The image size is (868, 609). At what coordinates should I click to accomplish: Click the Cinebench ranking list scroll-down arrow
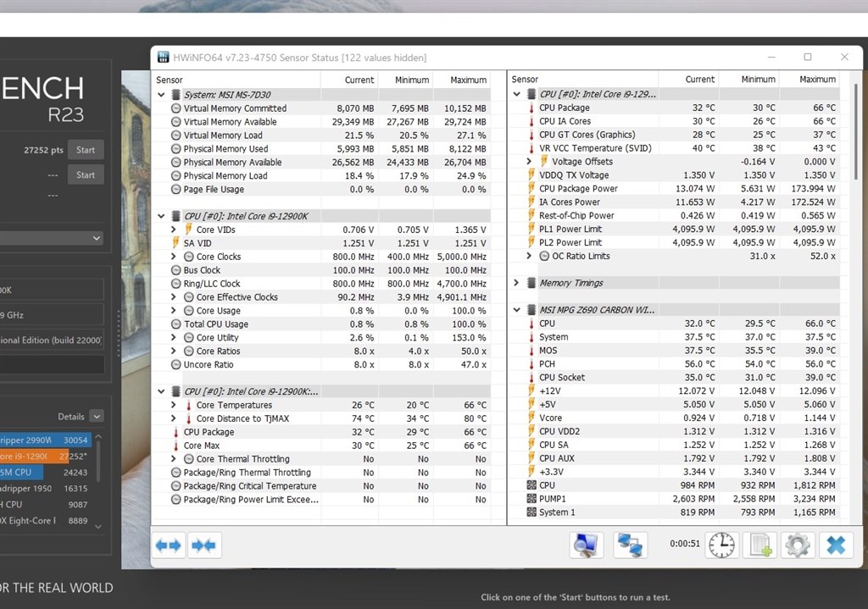98,527
